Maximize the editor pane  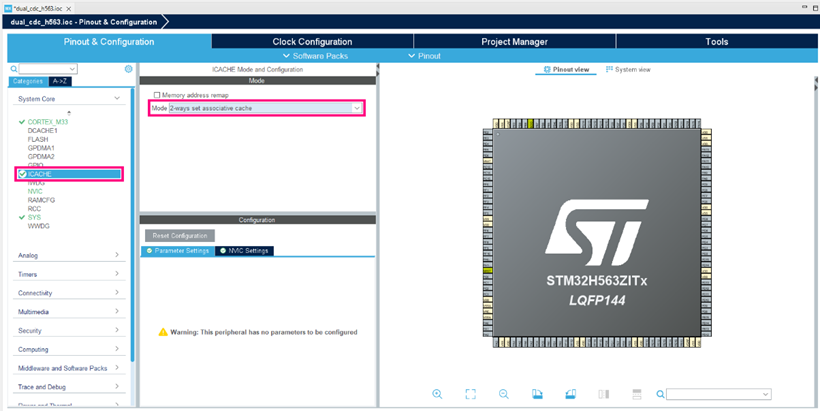tap(816, 8)
